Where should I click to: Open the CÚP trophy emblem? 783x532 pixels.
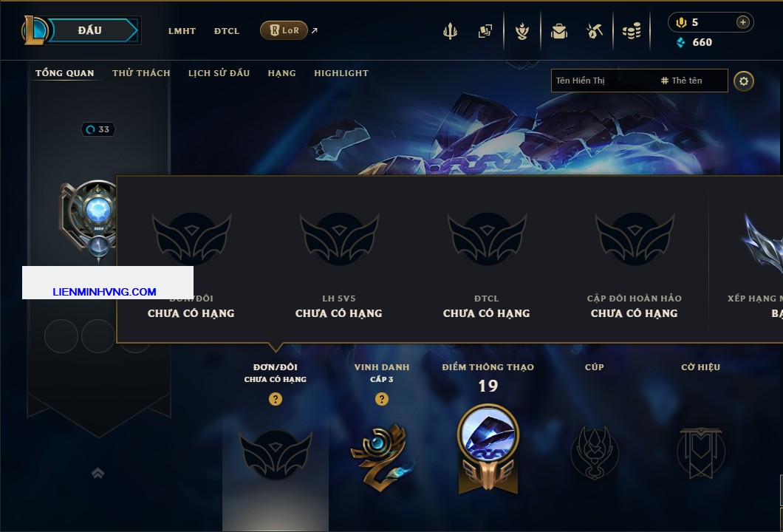point(594,453)
